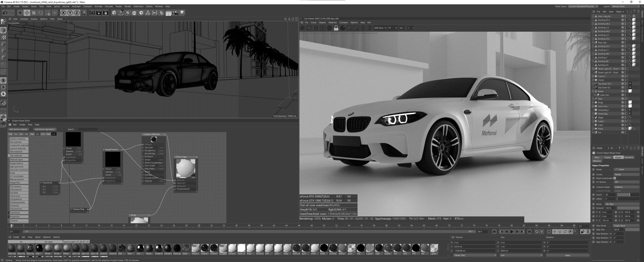Toggle Reset Coordinates checkbox
Screen dimensions: 644x262
pos(615,178)
